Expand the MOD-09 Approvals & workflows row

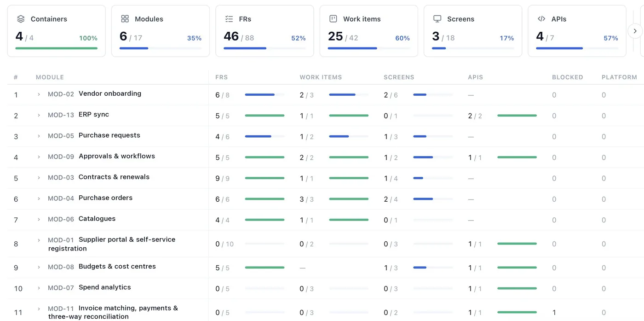click(39, 157)
